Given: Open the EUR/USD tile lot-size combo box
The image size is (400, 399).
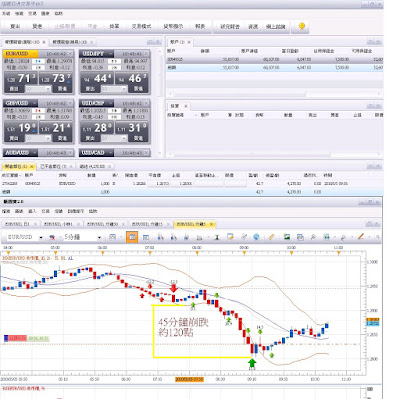Looking at the screenshot, I should (38, 89).
